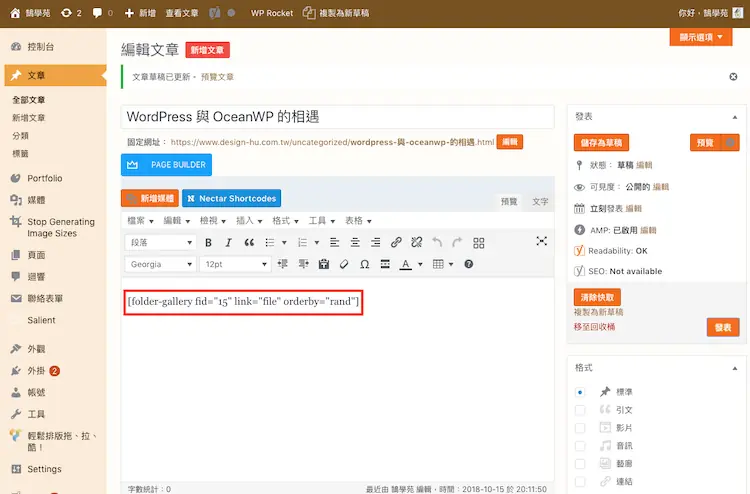Align text right
Image resolution: width=750 pixels, height=494 pixels.
[x=375, y=242]
